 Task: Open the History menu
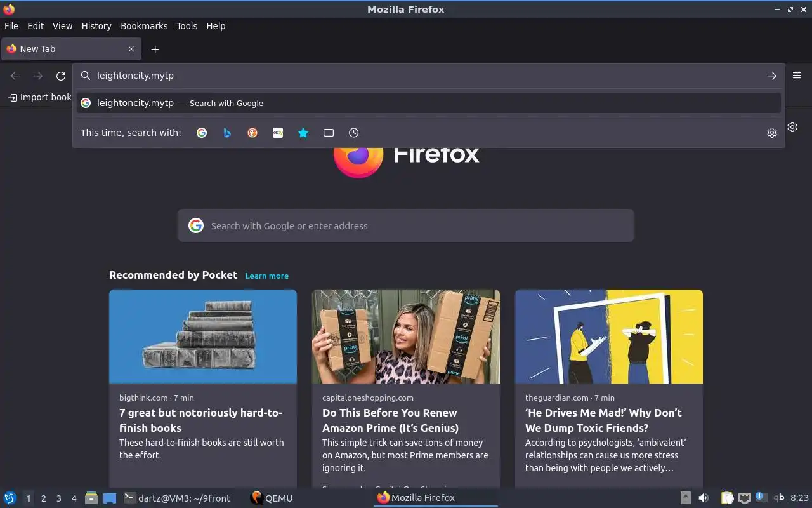[x=96, y=26]
